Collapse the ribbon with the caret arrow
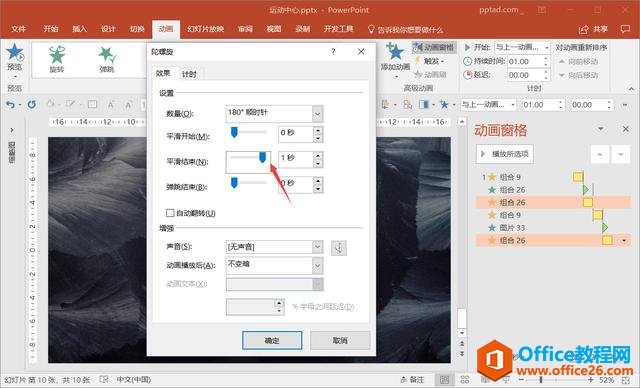The image size is (640, 388). [631, 89]
